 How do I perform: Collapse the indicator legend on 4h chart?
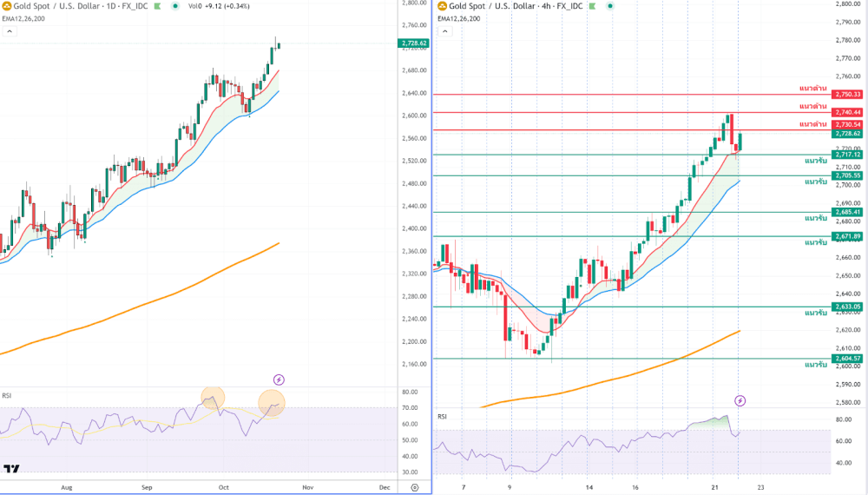tap(445, 32)
